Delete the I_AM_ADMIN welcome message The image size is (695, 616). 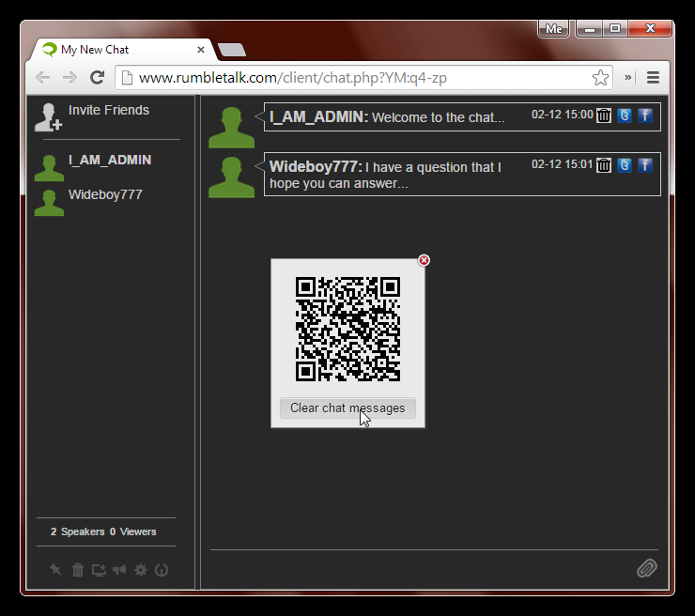click(x=604, y=115)
